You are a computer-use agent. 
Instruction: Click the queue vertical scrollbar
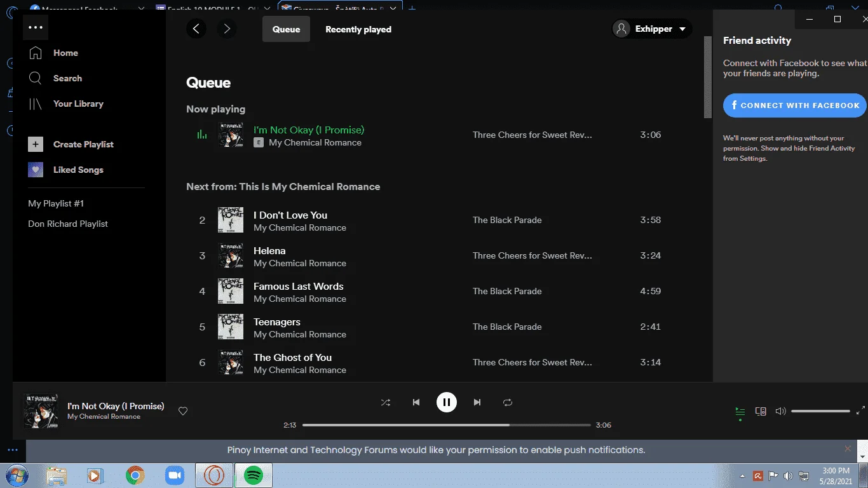pyautogui.click(x=708, y=76)
